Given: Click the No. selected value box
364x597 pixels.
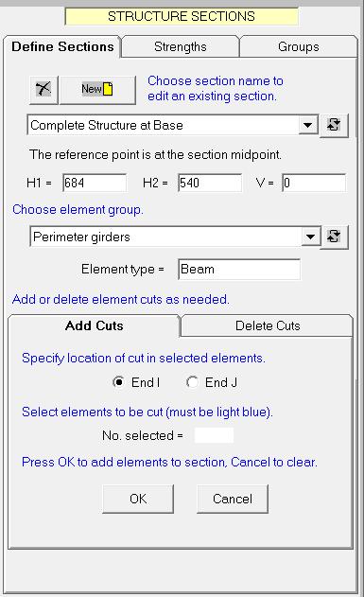Looking at the screenshot, I should click(x=214, y=435).
